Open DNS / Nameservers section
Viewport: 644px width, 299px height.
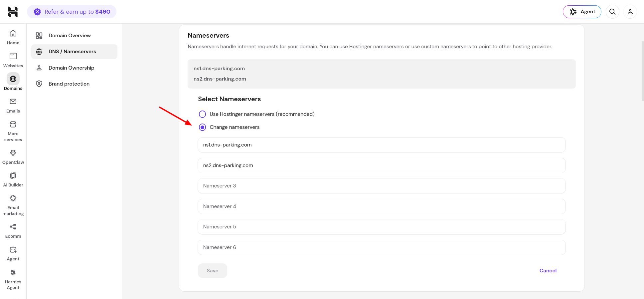click(x=74, y=52)
